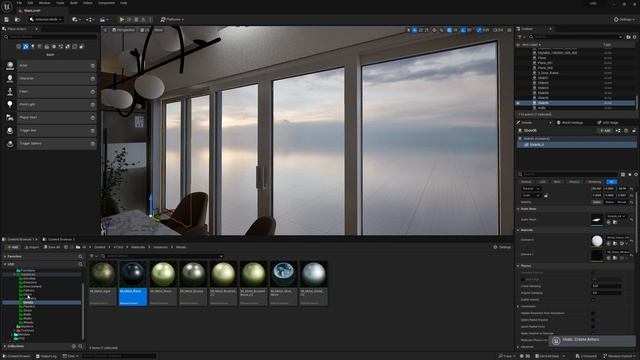The width and height of the screenshot is (640, 360).
Task: Click the green Play button
Action: tap(122, 19)
